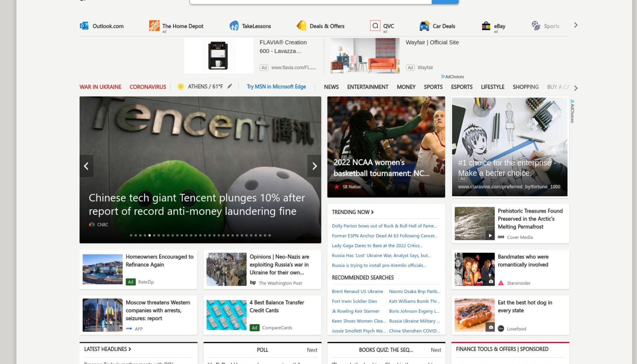Click the Deals & Offers tag icon
The height and width of the screenshot is (364, 637).
click(301, 26)
